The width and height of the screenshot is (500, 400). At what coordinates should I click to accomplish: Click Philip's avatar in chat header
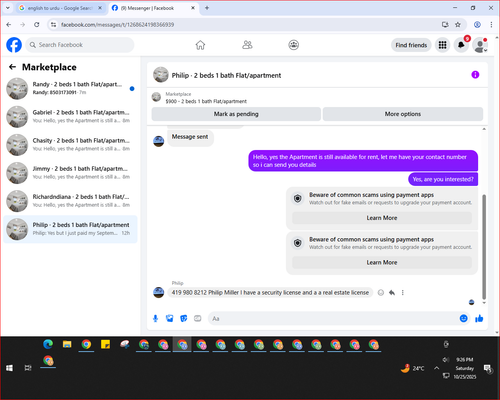point(161,75)
